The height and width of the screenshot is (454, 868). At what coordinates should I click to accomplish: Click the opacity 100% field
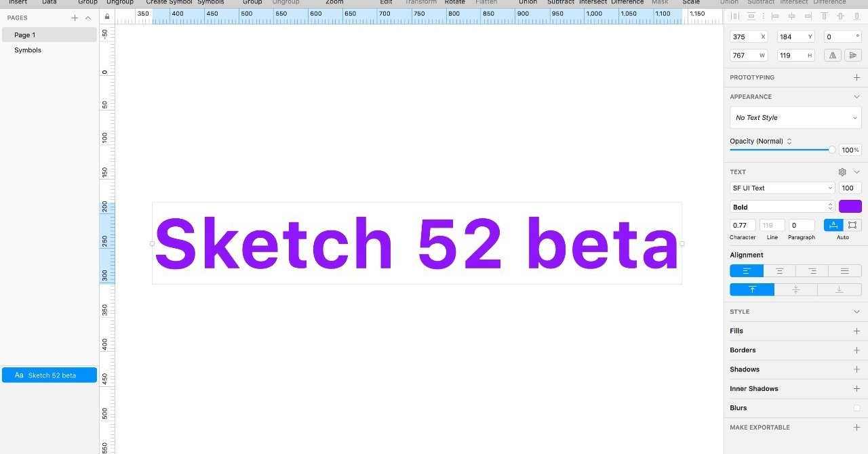pos(850,150)
